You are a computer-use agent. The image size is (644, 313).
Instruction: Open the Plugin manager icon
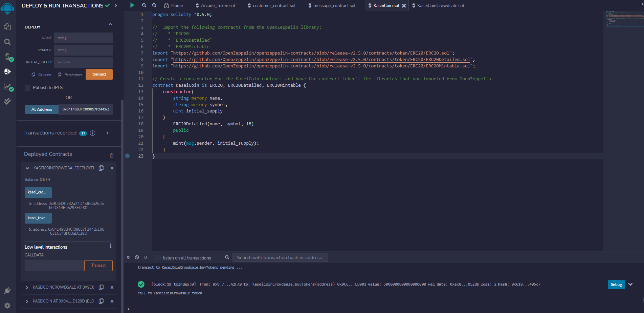click(x=7, y=291)
